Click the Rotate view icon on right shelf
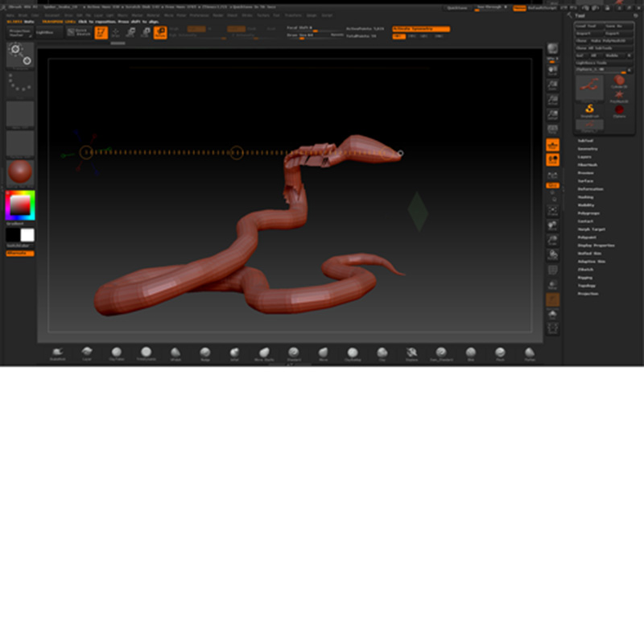This screenshot has height=644, width=644. click(553, 255)
